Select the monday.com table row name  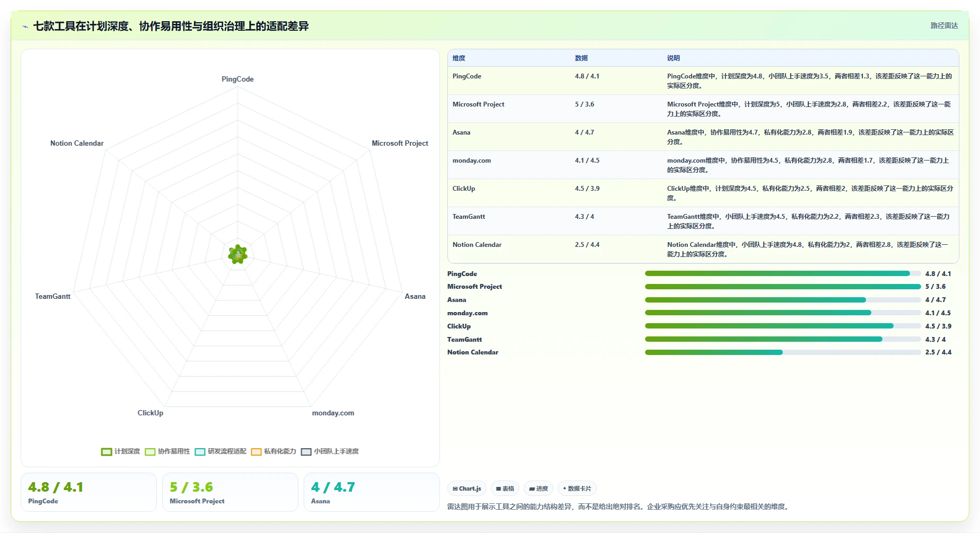coord(472,161)
